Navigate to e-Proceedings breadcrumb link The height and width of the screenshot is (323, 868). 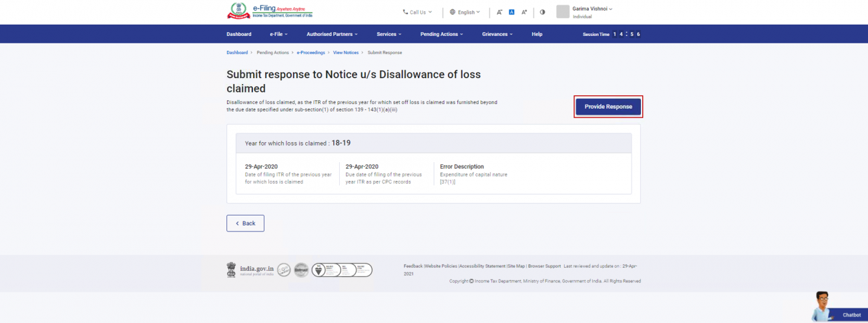pyautogui.click(x=310, y=53)
